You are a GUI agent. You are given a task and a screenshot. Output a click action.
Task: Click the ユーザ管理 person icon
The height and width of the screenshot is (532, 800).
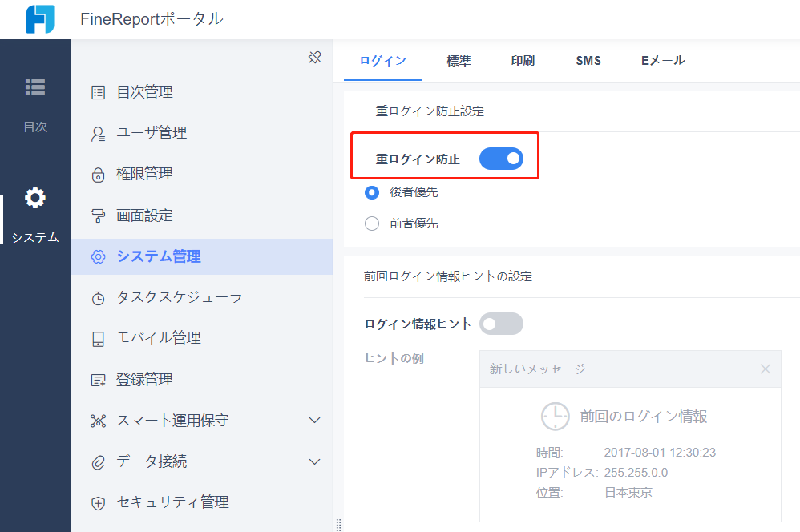98,134
